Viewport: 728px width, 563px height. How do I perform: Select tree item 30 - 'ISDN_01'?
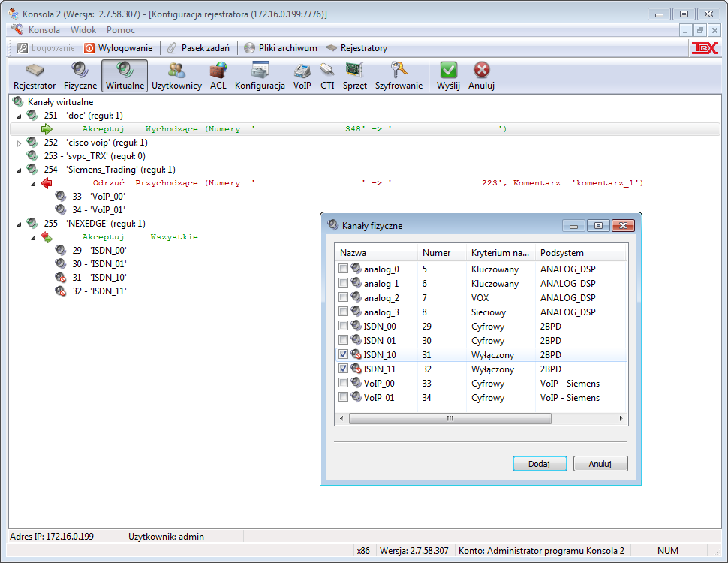tap(99, 263)
